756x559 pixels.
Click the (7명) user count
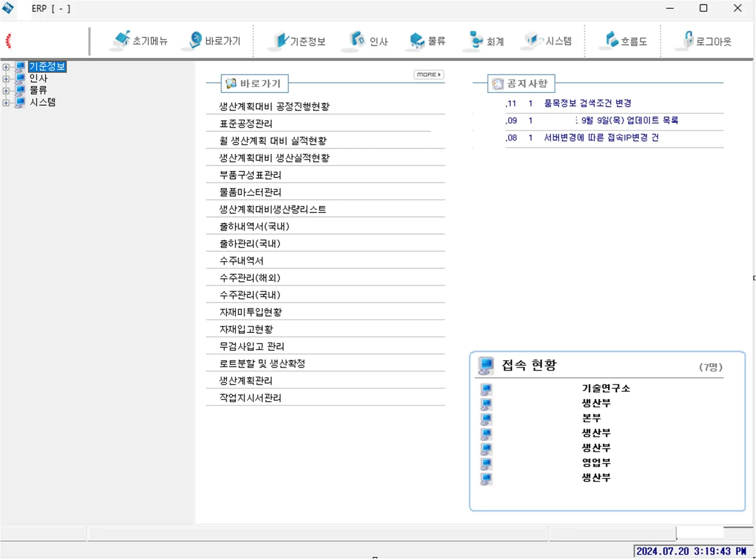pos(711,367)
